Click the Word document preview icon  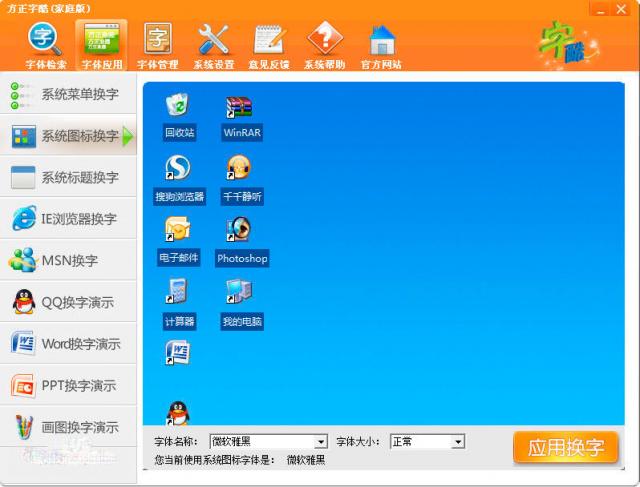coord(178,352)
